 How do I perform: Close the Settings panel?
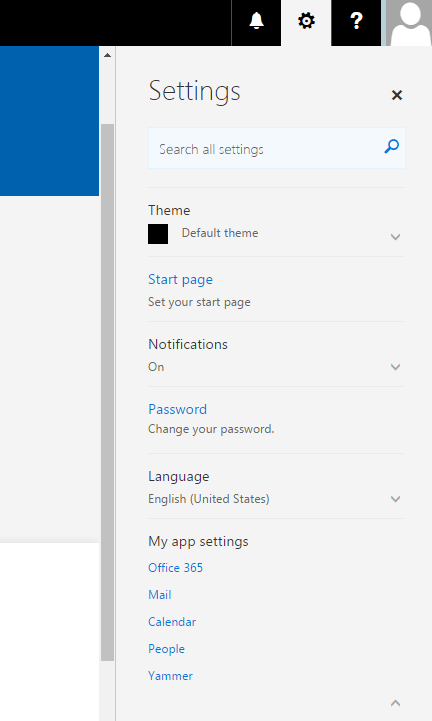pyautogui.click(x=397, y=95)
